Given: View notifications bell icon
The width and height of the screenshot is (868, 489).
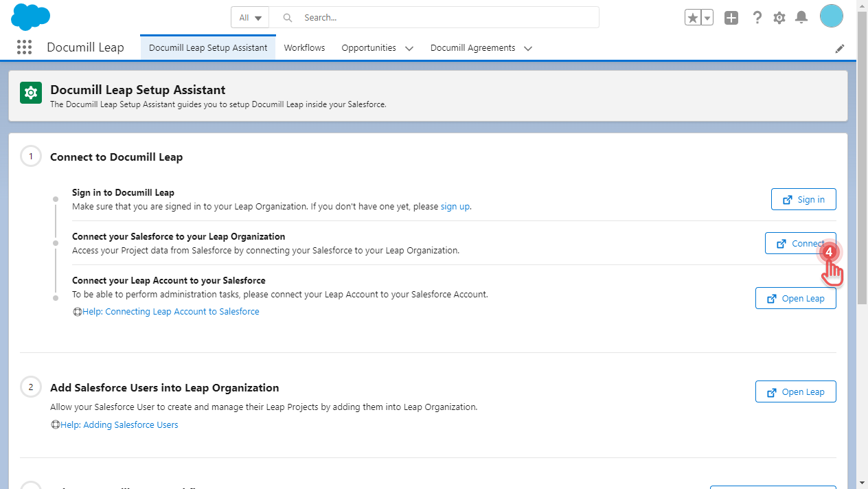Looking at the screenshot, I should click(801, 18).
